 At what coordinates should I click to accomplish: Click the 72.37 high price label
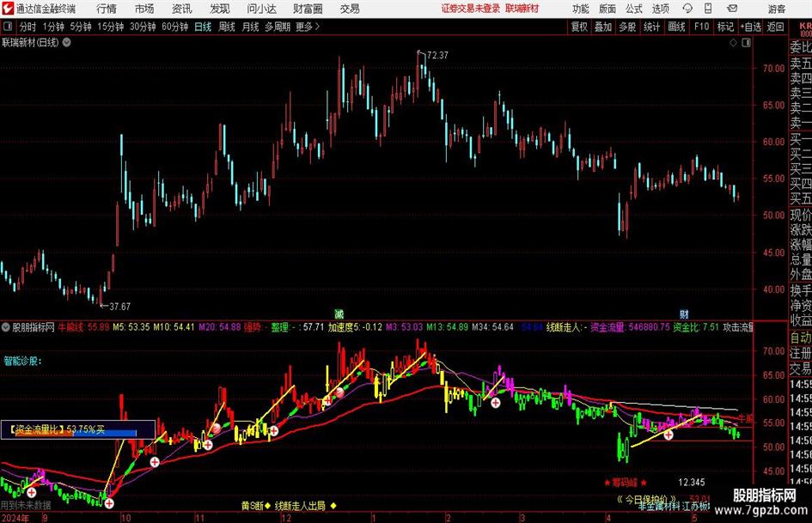(x=437, y=56)
